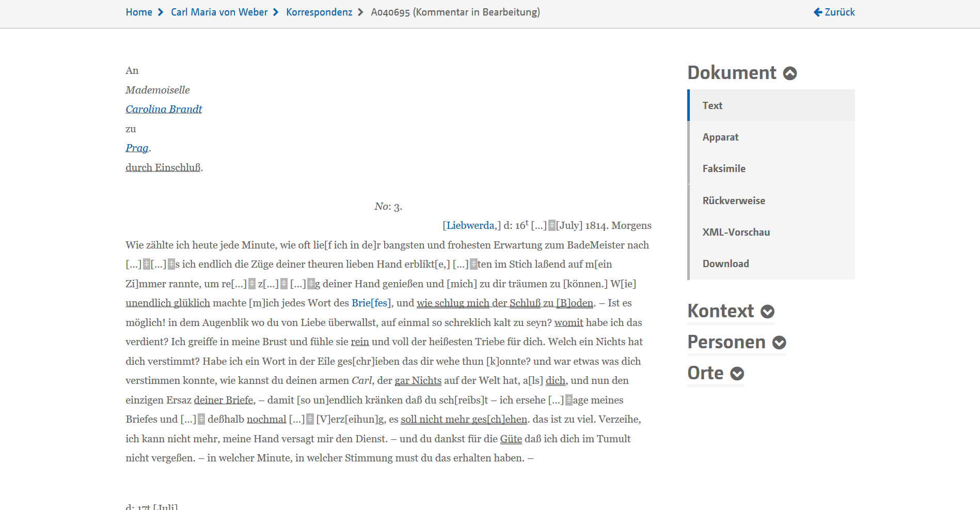
Task: Click gap marker icon before [July]
Action: 552,225
